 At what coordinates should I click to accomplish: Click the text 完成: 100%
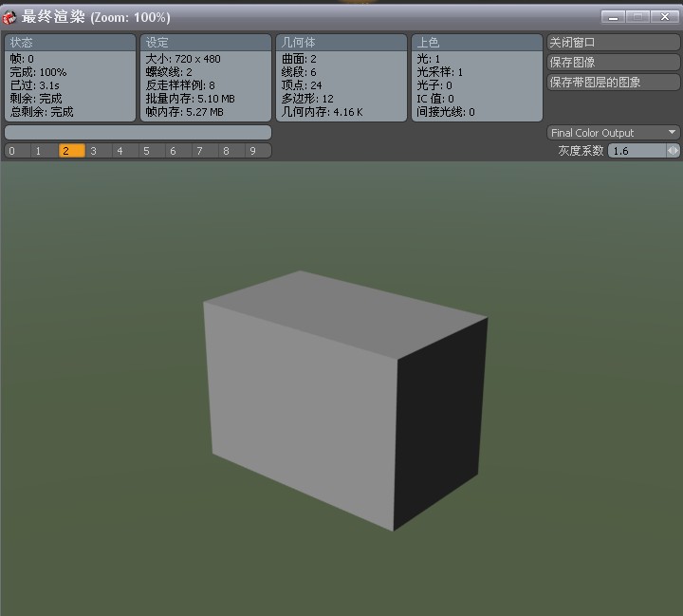38,72
